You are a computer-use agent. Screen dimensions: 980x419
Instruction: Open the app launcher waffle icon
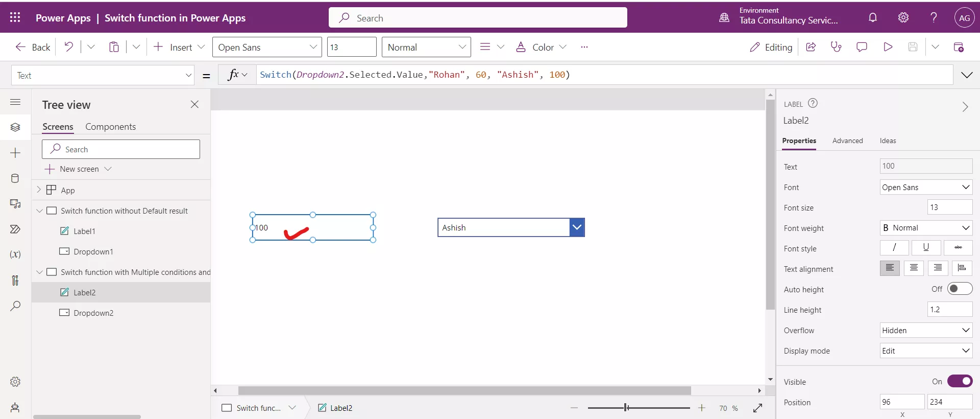15,17
